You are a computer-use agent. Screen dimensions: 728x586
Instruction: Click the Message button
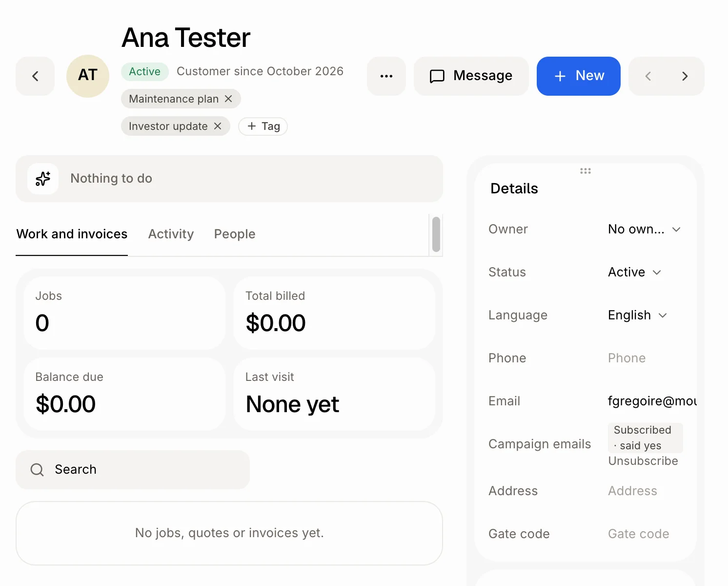pyautogui.click(x=471, y=76)
